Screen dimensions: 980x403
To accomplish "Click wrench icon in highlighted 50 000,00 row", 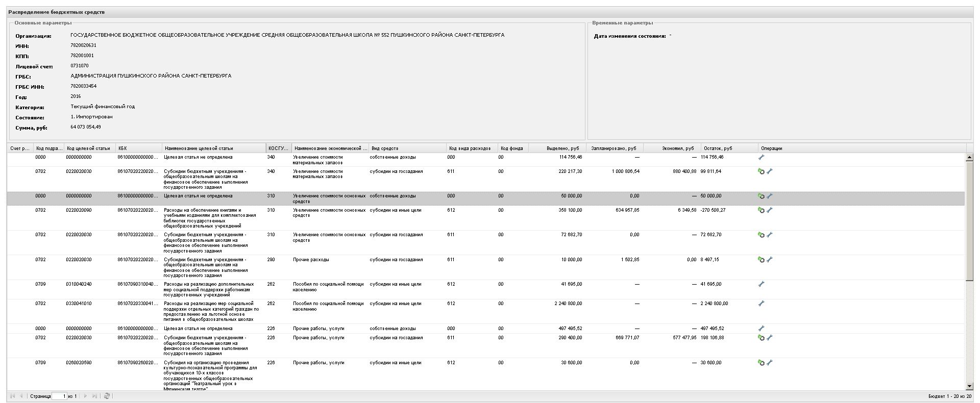I will 770,196.
